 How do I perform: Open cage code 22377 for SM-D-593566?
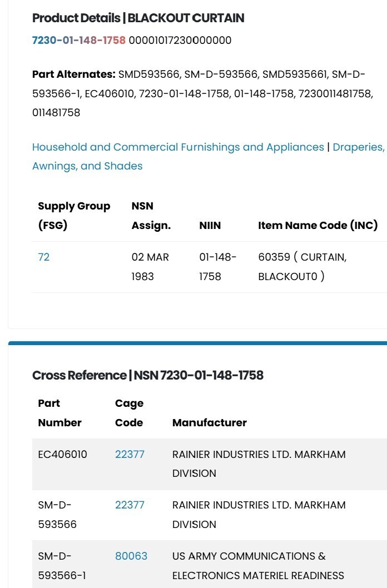[130, 505]
